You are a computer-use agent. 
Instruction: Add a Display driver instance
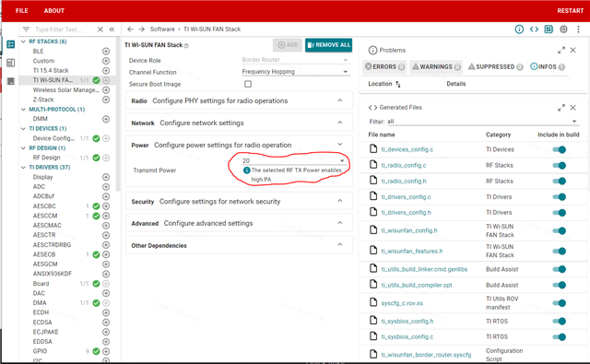106,177
